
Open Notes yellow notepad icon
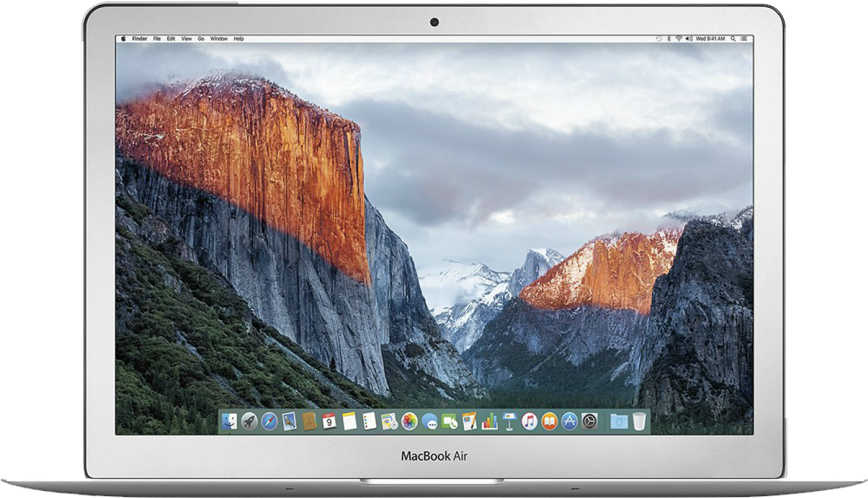(350, 421)
